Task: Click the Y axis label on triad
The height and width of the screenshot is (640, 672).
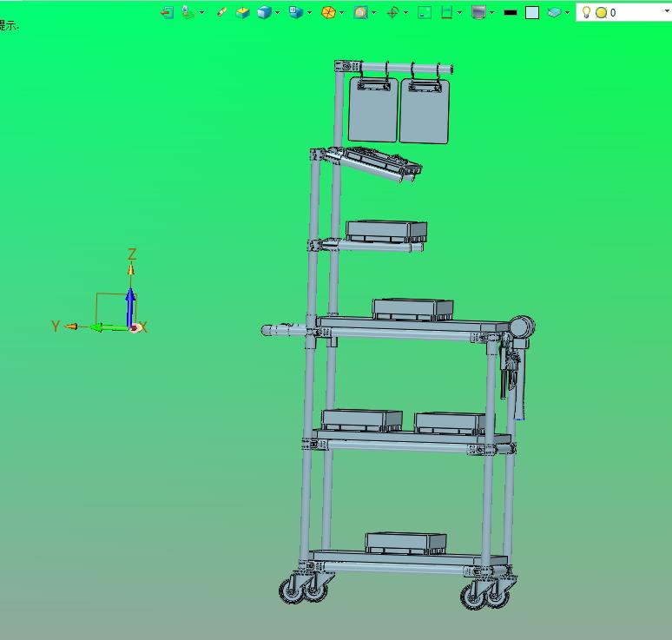Action: coord(56,327)
